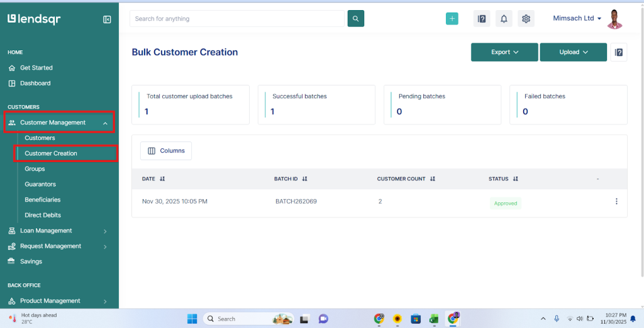Click the help guide icon in top bar
The width and height of the screenshot is (644, 328).
(482, 19)
